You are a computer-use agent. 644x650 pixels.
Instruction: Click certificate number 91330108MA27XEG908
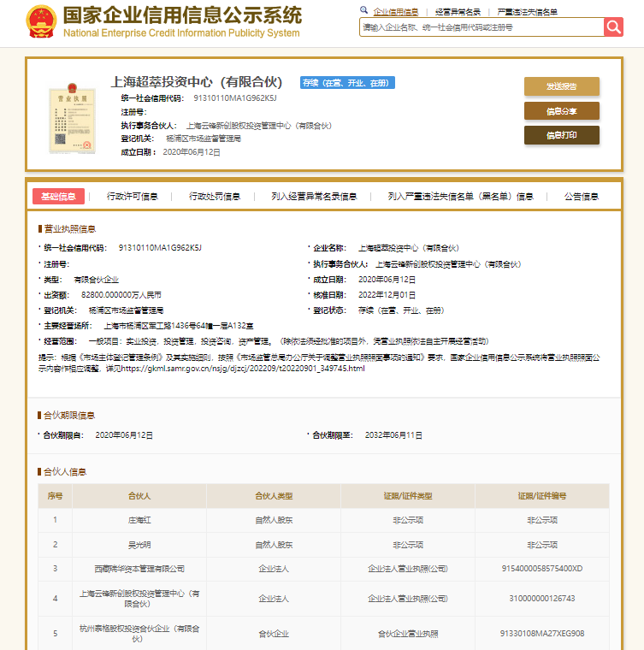click(542, 634)
